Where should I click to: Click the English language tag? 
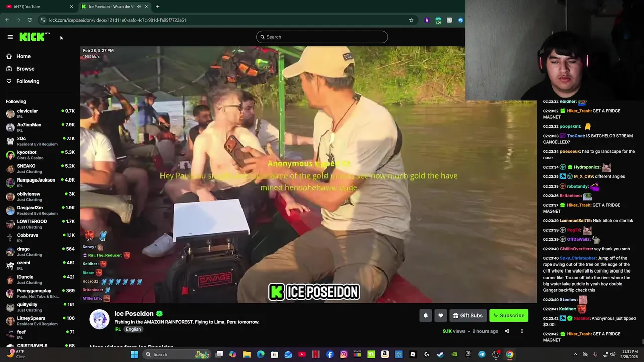pyautogui.click(x=133, y=329)
